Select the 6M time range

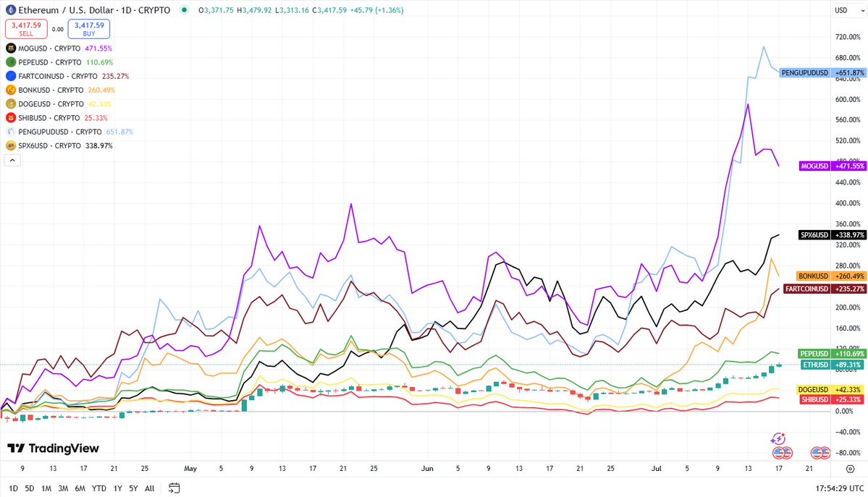click(x=80, y=488)
